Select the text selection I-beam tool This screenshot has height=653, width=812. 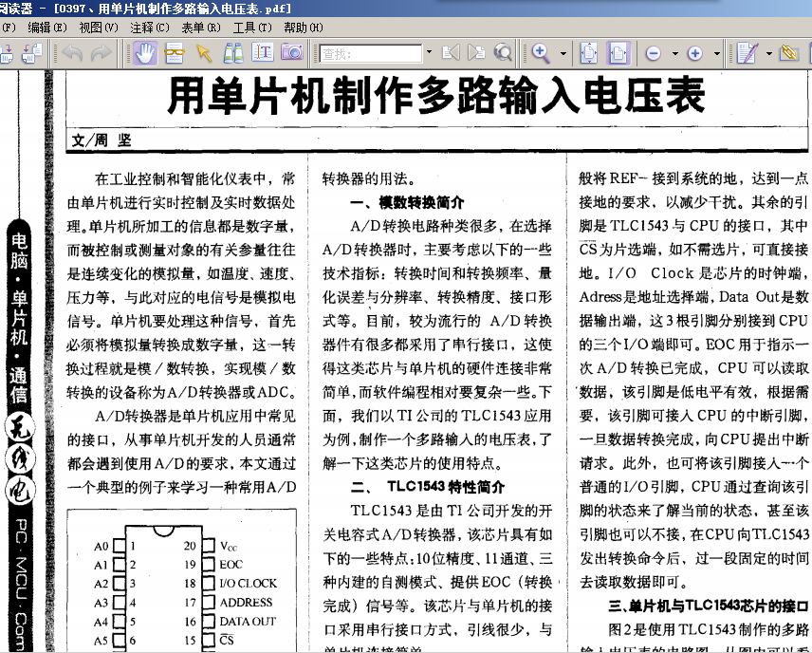263,53
